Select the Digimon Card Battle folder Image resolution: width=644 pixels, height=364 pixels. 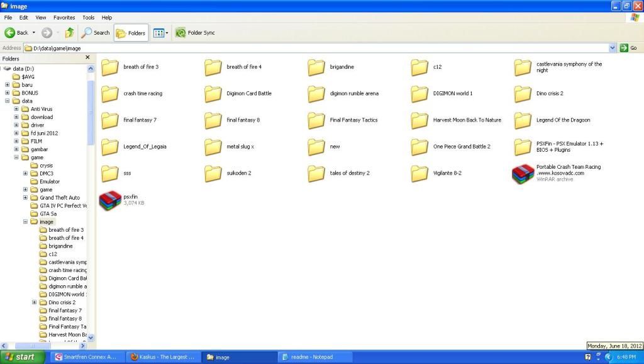[238, 93]
